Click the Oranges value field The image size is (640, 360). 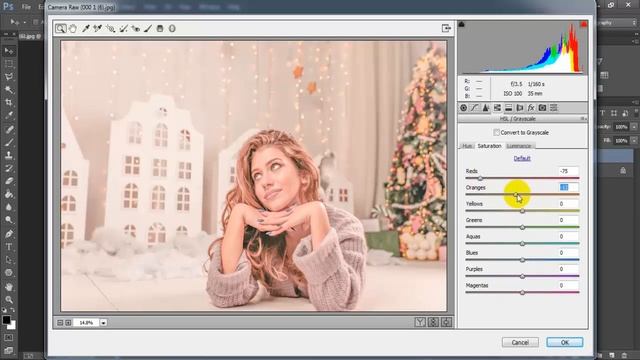point(569,187)
